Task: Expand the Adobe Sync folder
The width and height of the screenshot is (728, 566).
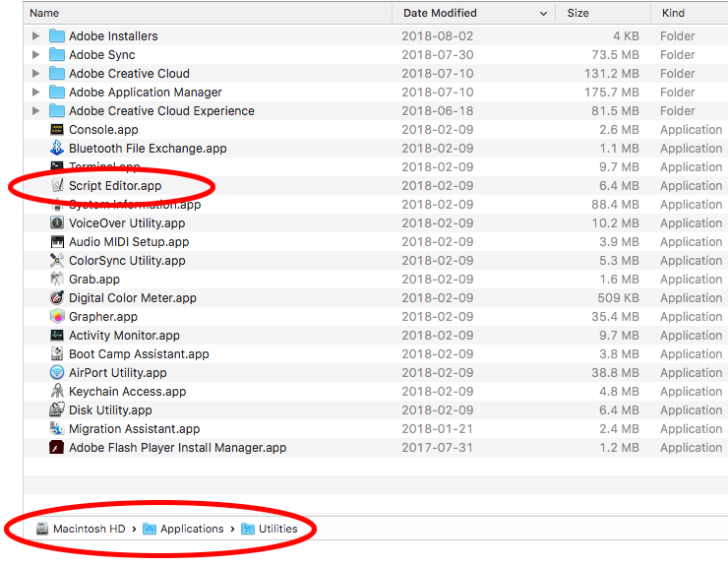Action: click(35, 55)
